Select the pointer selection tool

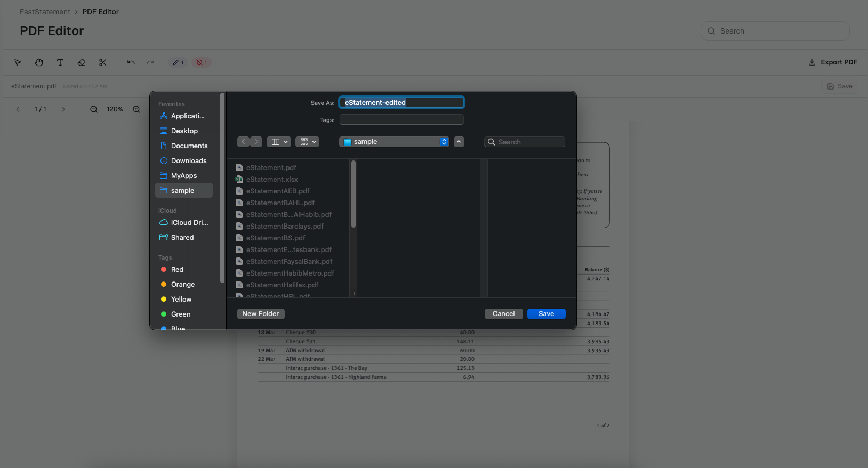tap(18, 62)
